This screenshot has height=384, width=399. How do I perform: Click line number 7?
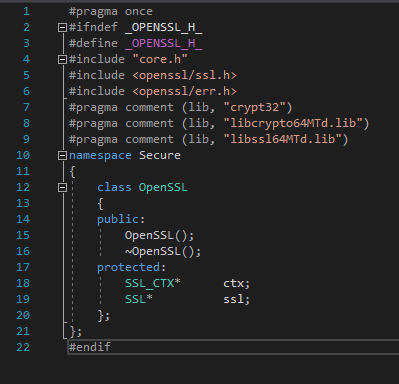(x=26, y=107)
